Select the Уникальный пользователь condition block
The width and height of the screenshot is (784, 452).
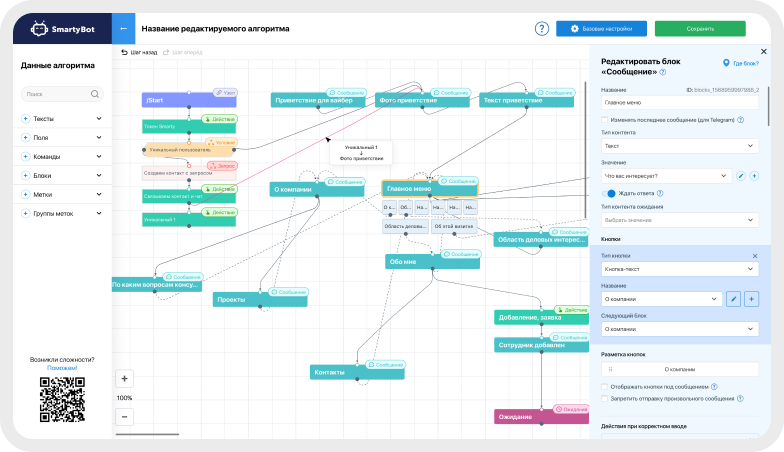tap(189, 150)
